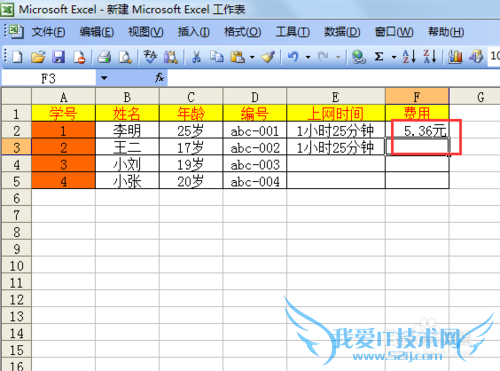Screen dimensions: 500x371
Task: Click the Name Box showing F3
Action: (49, 79)
